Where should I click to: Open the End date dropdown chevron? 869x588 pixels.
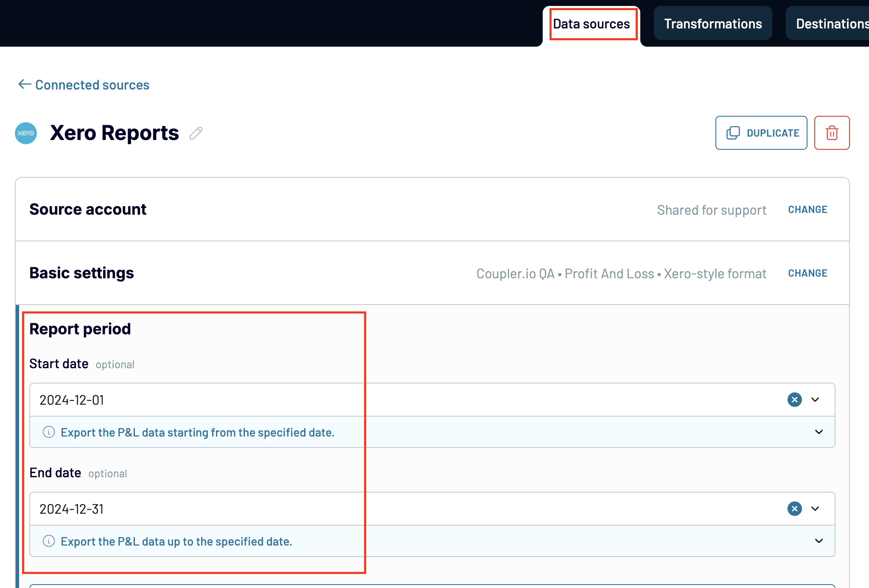(x=815, y=509)
